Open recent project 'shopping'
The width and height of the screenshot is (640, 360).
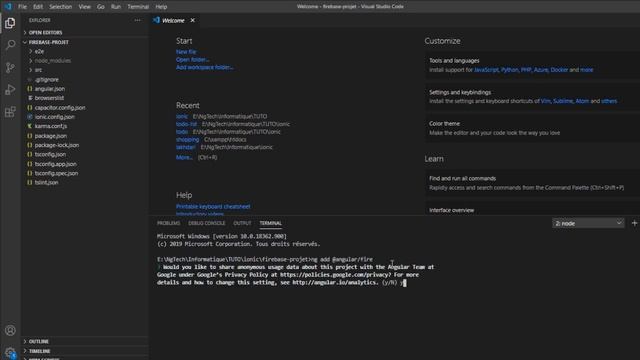click(x=187, y=140)
